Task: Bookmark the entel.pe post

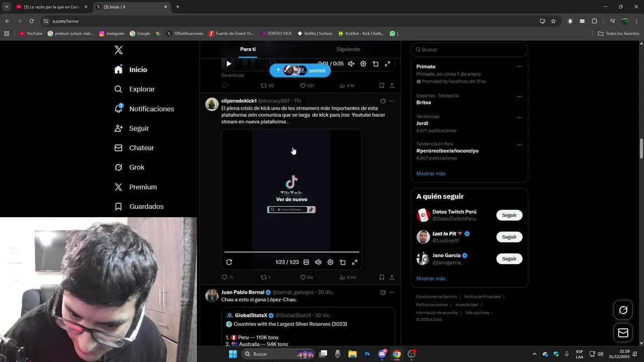Action: (382, 86)
